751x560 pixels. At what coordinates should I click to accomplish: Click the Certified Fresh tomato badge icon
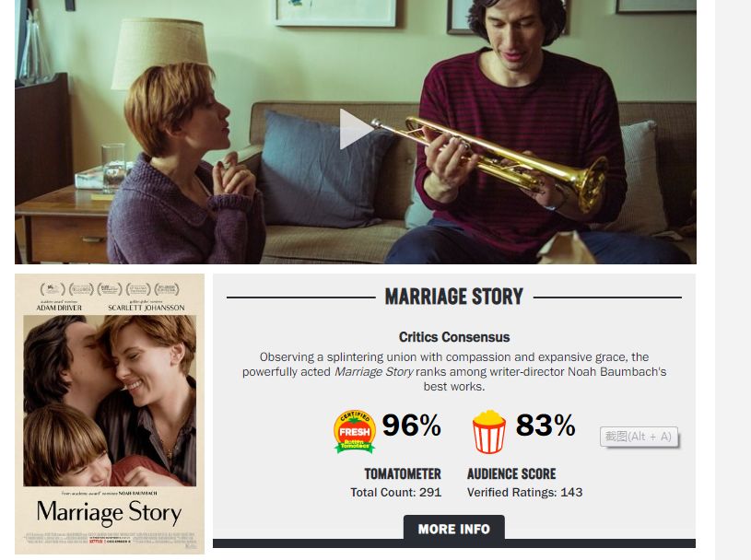(355, 431)
